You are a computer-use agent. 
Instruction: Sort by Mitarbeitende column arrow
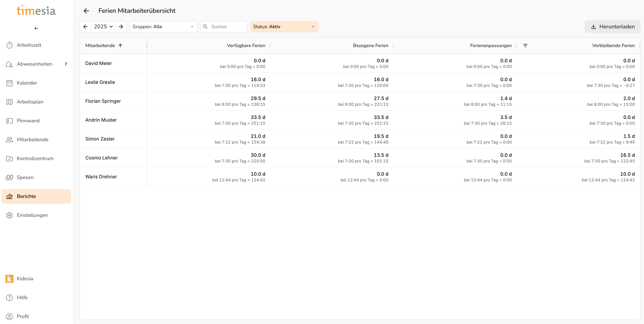coord(120,46)
